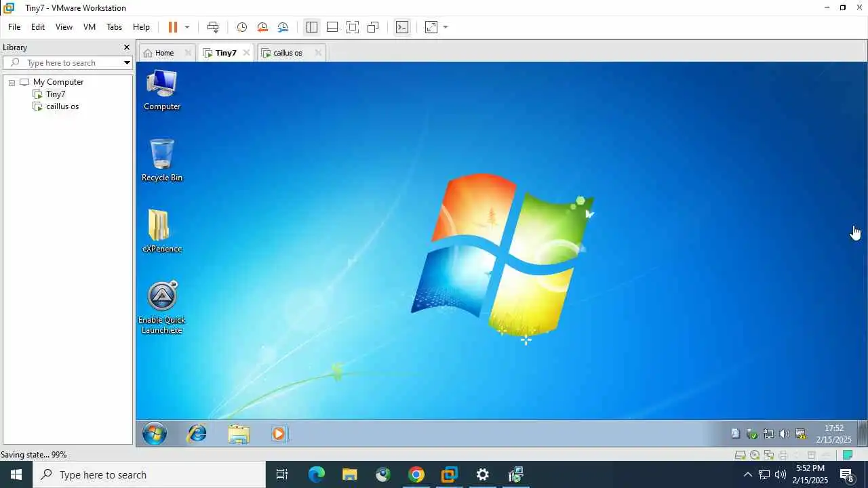Close the Tiny7 tab
868x488 pixels.
tap(246, 53)
